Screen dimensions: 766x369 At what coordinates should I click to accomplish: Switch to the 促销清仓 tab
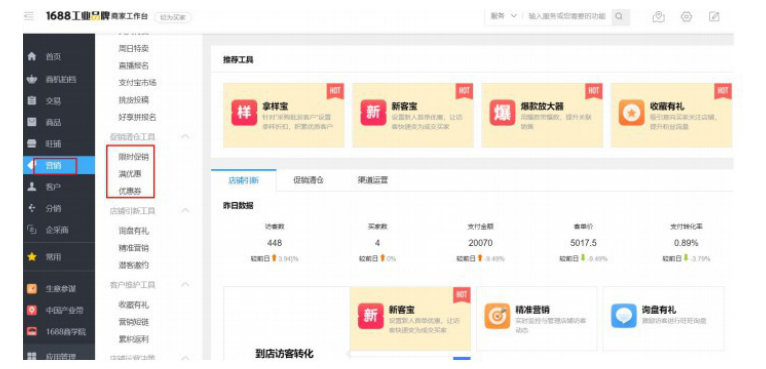(x=308, y=180)
